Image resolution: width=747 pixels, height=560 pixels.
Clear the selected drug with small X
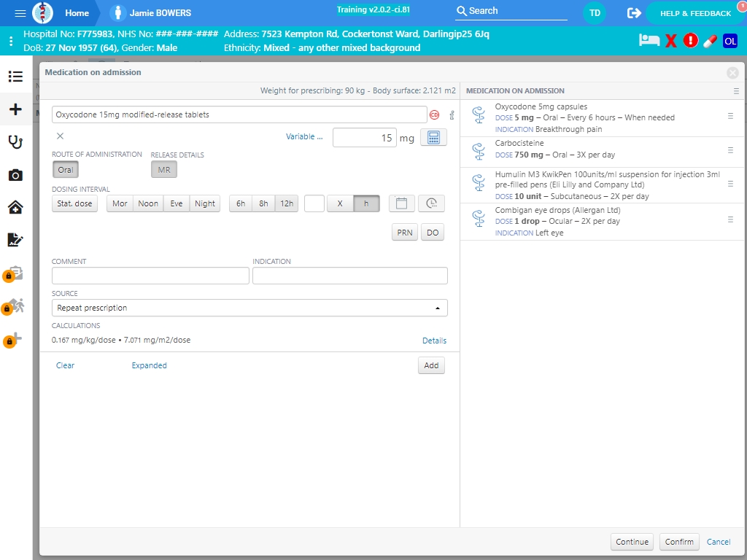click(60, 136)
